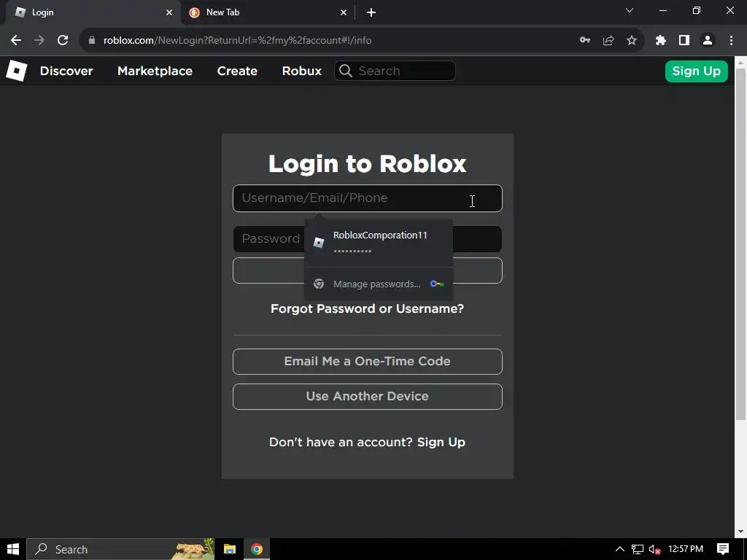Bookmark the page with the star icon
The width and height of the screenshot is (747, 560).
tap(632, 40)
